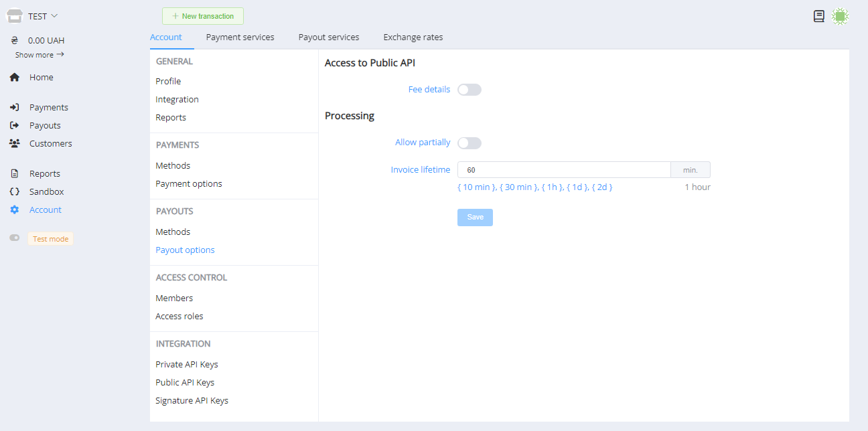Image resolution: width=868 pixels, height=431 pixels.
Task: Click the Invoice lifetime input field
Action: coord(563,170)
